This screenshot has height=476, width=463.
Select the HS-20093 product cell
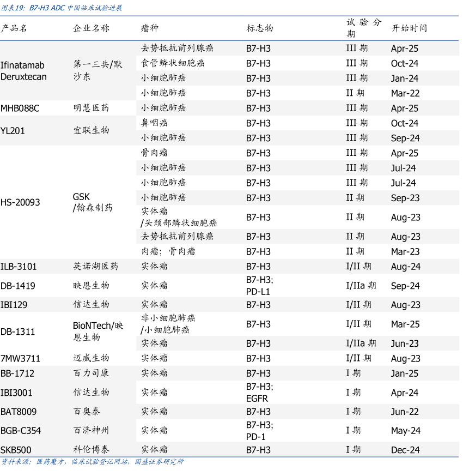20,202
